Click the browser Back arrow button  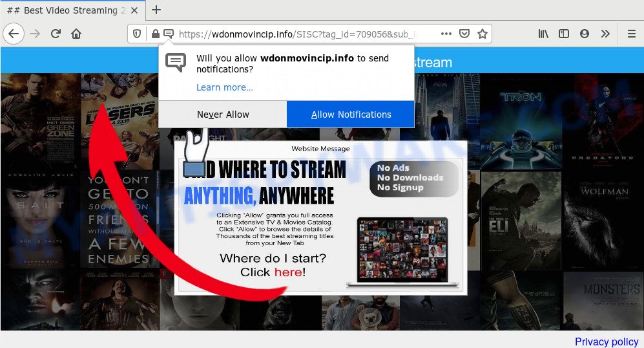click(14, 34)
